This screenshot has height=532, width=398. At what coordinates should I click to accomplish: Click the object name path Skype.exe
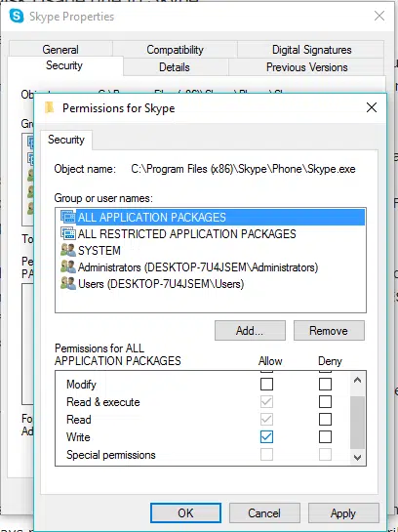click(243, 169)
